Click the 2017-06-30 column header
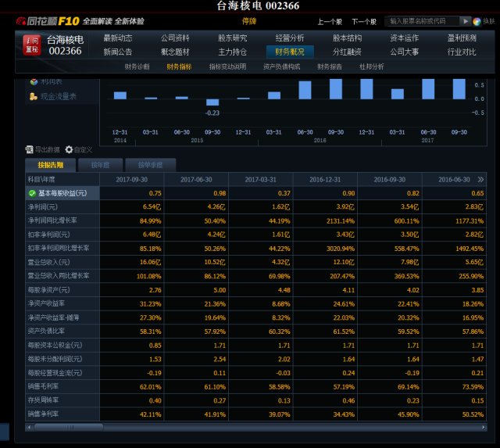The image size is (500, 448). 196,180
